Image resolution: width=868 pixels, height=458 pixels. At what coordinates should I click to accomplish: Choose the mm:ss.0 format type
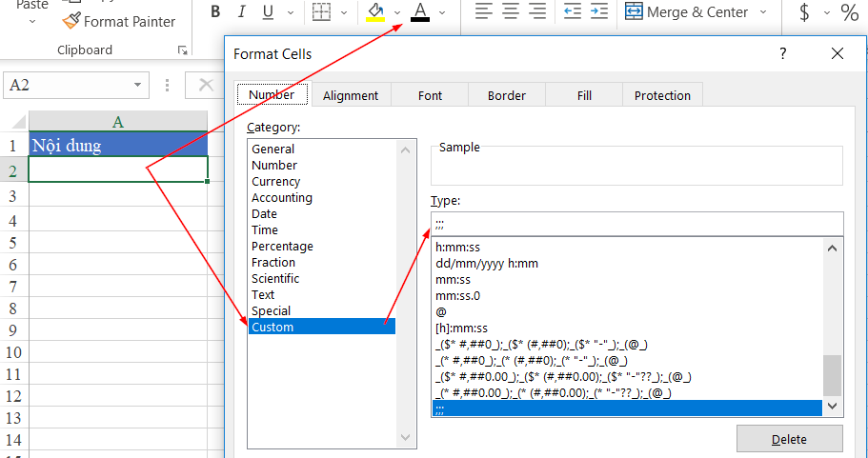pyautogui.click(x=627, y=296)
